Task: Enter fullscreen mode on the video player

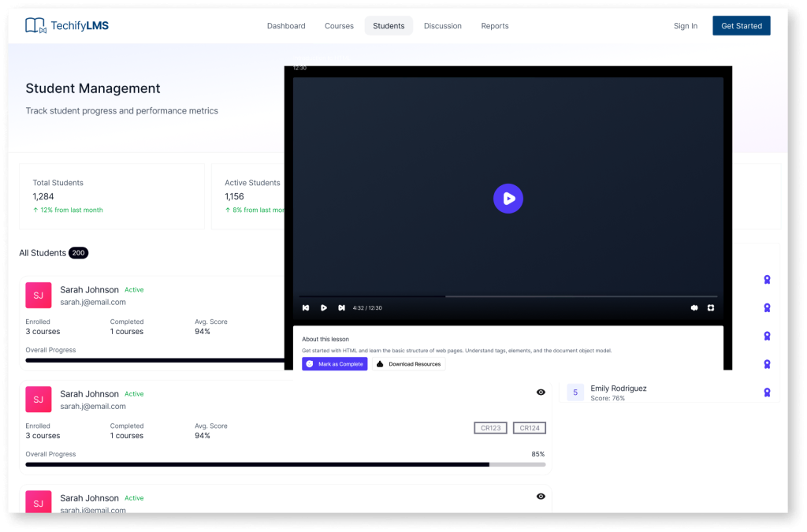Action: [x=710, y=307]
